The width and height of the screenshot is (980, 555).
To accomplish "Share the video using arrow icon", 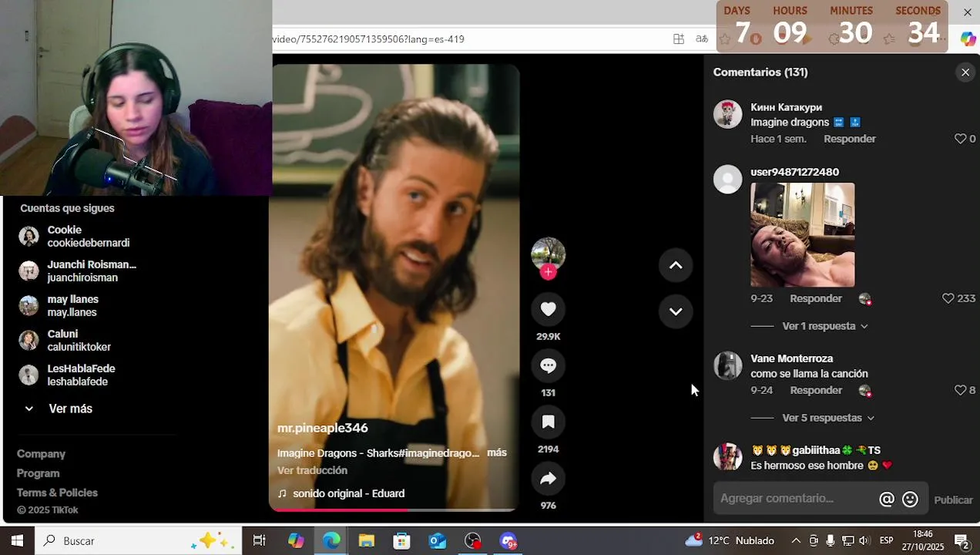I will [x=548, y=479].
